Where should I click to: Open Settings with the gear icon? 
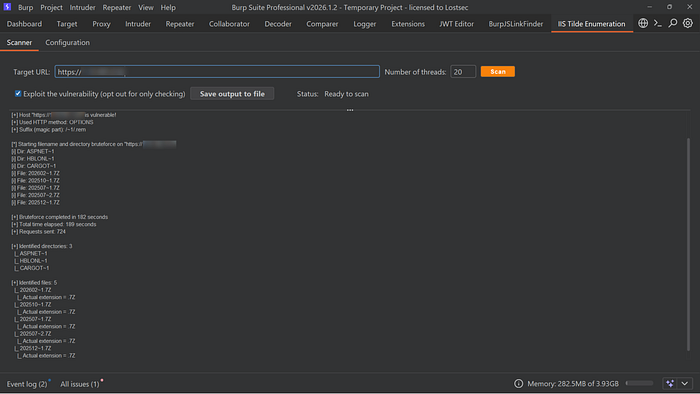coord(688,23)
